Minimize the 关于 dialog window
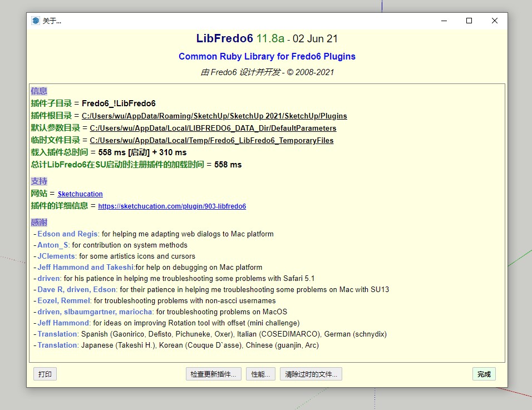532x410 pixels. click(x=444, y=21)
